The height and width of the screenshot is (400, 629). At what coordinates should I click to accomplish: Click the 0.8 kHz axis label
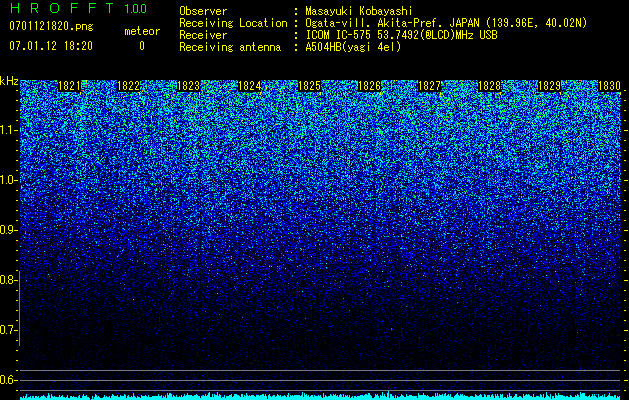[8, 280]
